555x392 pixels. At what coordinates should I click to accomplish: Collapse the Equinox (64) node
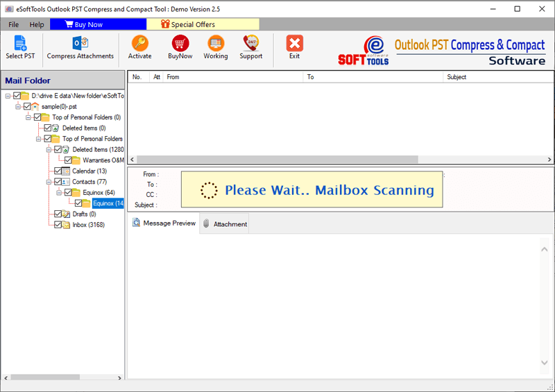point(59,193)
